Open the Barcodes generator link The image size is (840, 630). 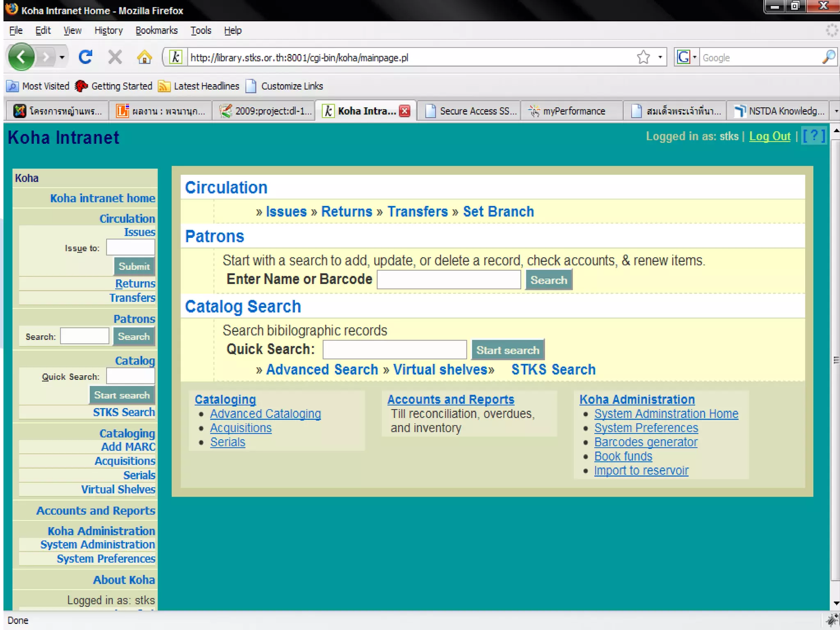[x=646, y=442]
